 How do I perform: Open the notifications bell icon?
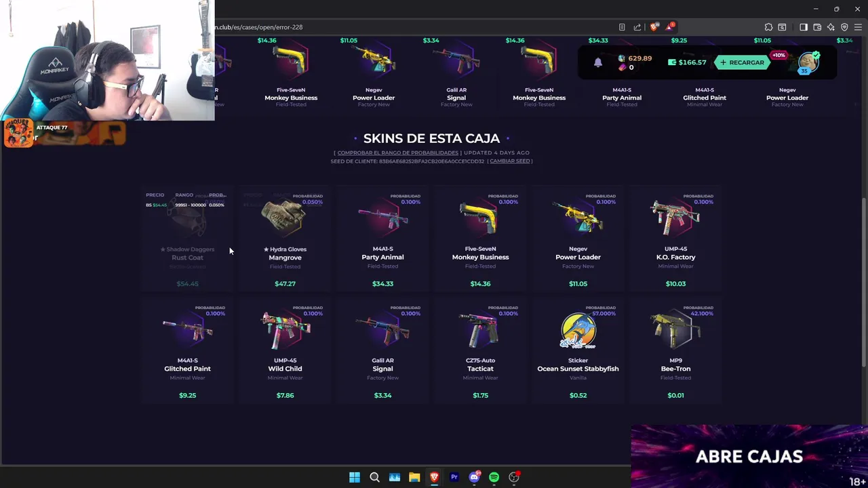(598, 62)
